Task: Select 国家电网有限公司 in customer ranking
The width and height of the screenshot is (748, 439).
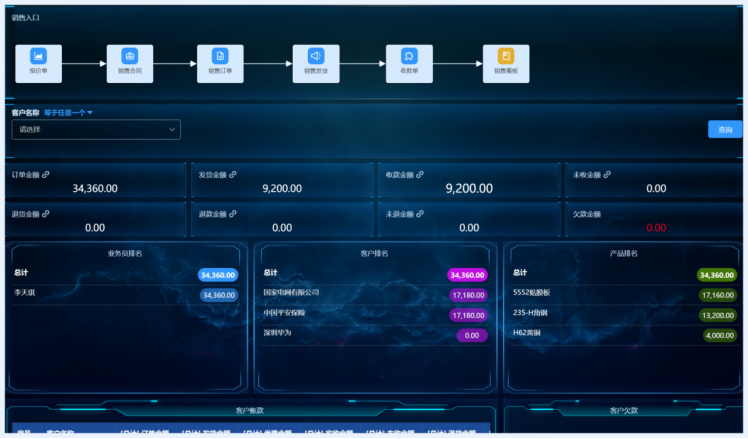Action: [291, 293]
